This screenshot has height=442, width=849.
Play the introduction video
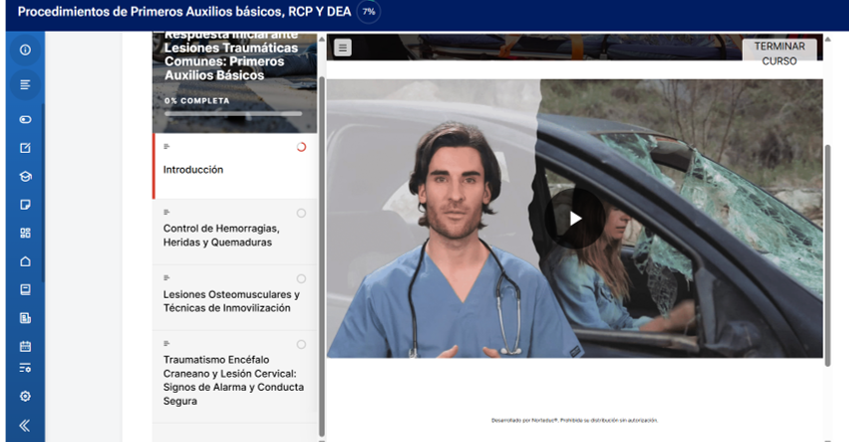click(575, 219)
